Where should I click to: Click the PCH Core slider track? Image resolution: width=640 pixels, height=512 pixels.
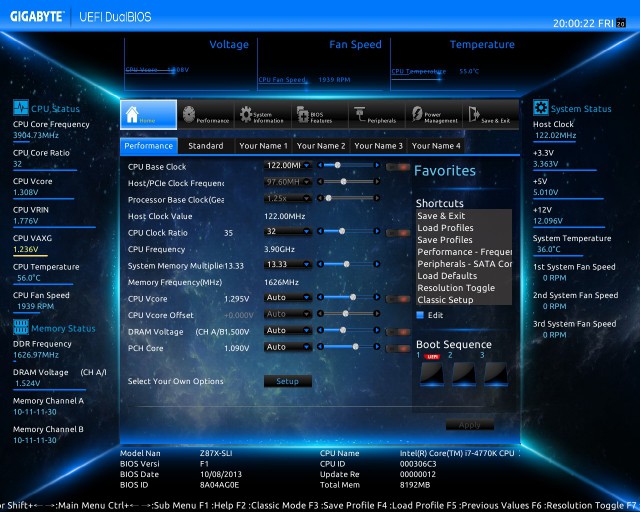click(349, 347)
